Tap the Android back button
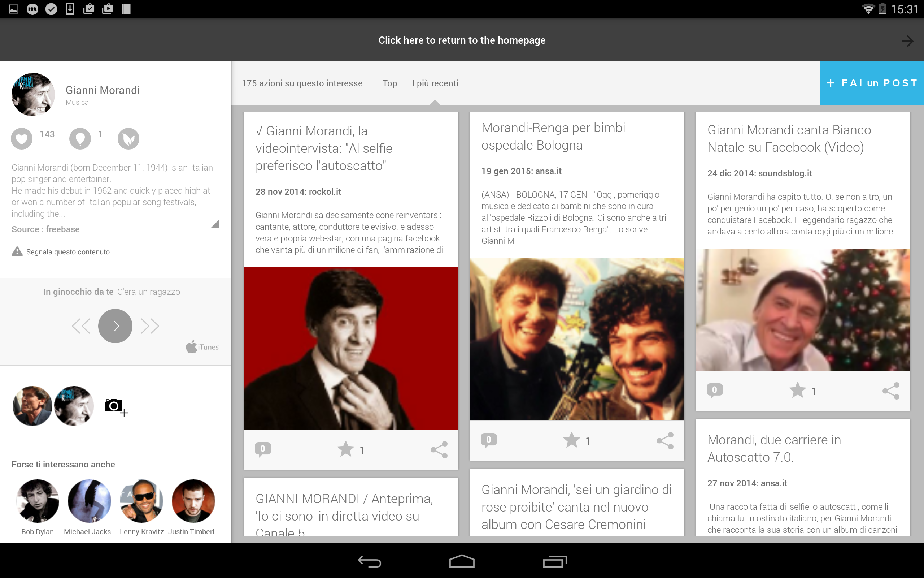Screen dimensions: 924x578 370,561
